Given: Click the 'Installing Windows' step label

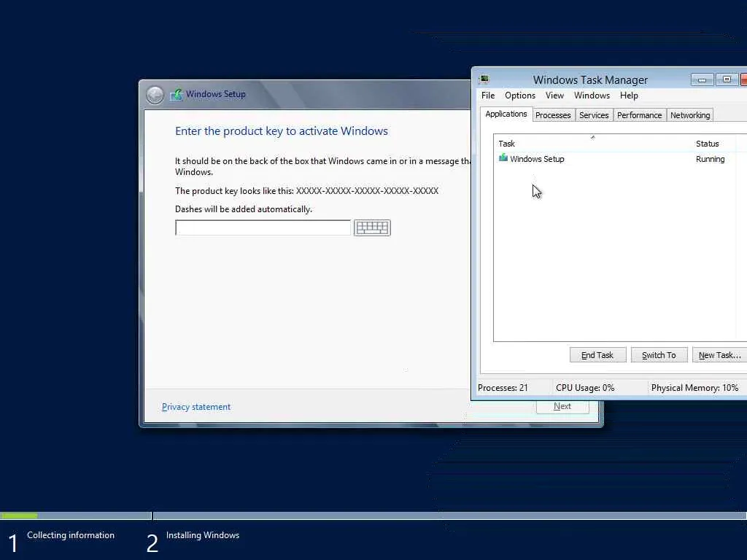Looking at the screenshot, I should coord(203,535).
